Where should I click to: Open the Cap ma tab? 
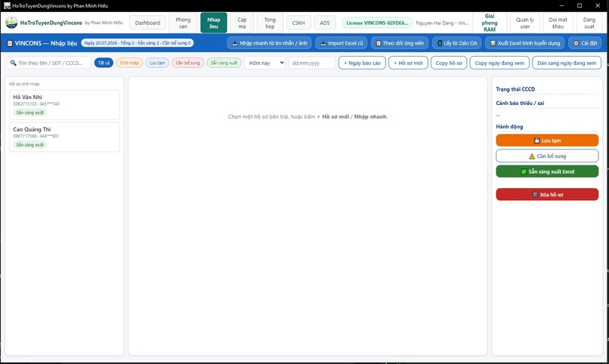click(242, 23)
